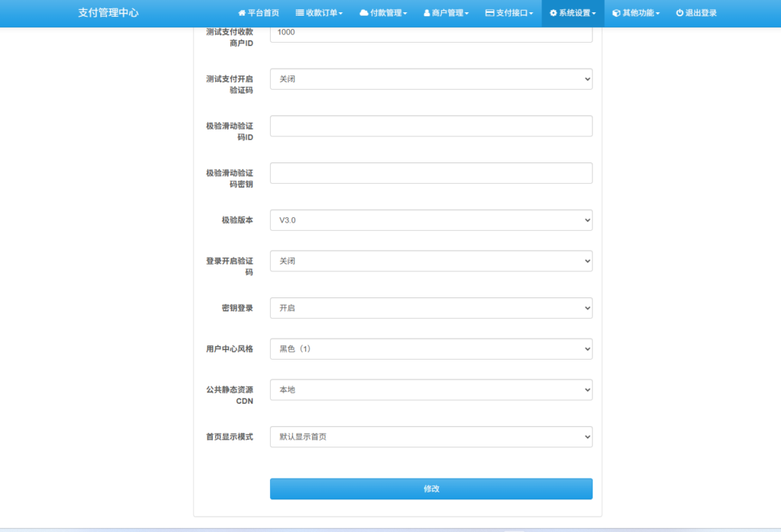
Task: Click the cube icon beside 其他功能
Action: (616, 13)
